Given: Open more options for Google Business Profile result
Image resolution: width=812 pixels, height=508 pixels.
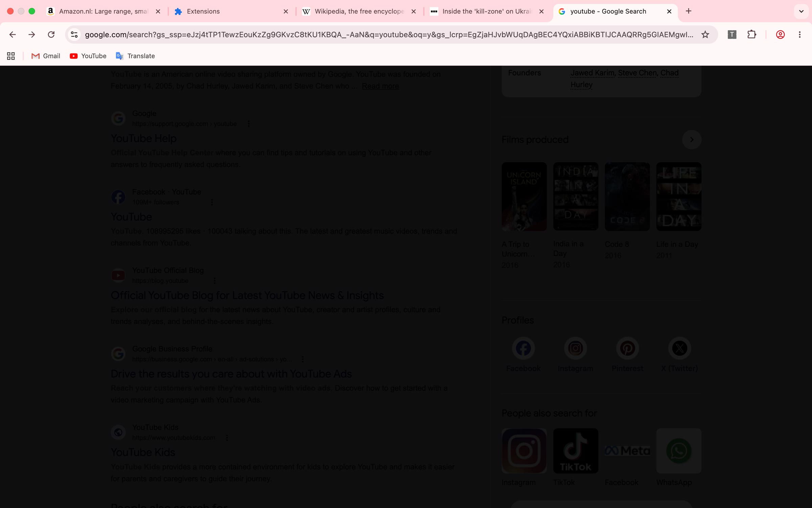Looking at the screenshot, I should pyautogui.click(x=303, y=359).
